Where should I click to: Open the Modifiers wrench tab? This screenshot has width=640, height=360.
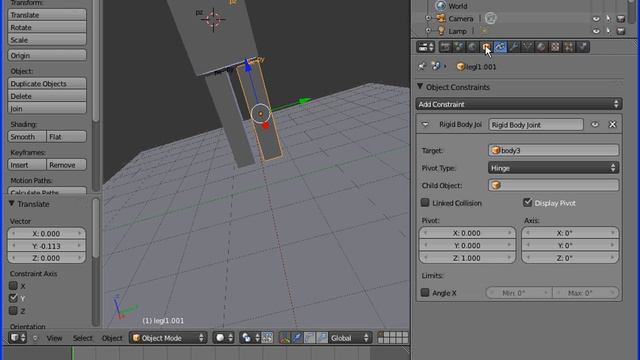pyautogui.click(x=514, y=47)
